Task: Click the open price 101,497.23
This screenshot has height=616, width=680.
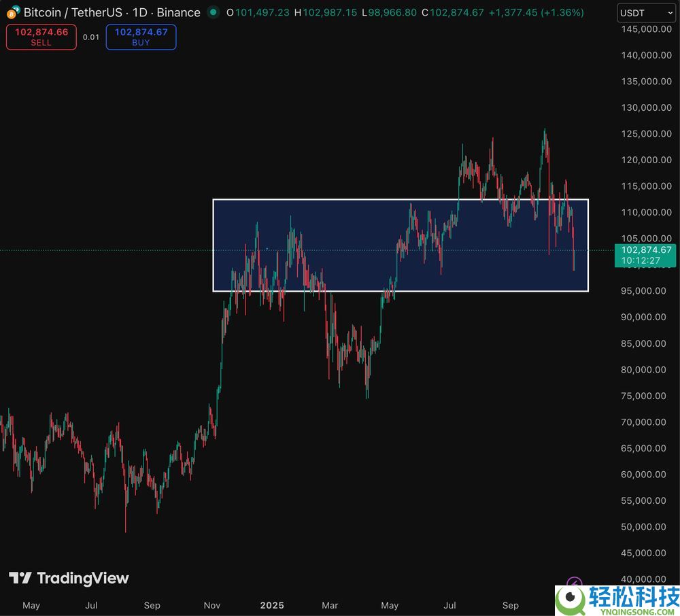Action: (x=262, y=12)
